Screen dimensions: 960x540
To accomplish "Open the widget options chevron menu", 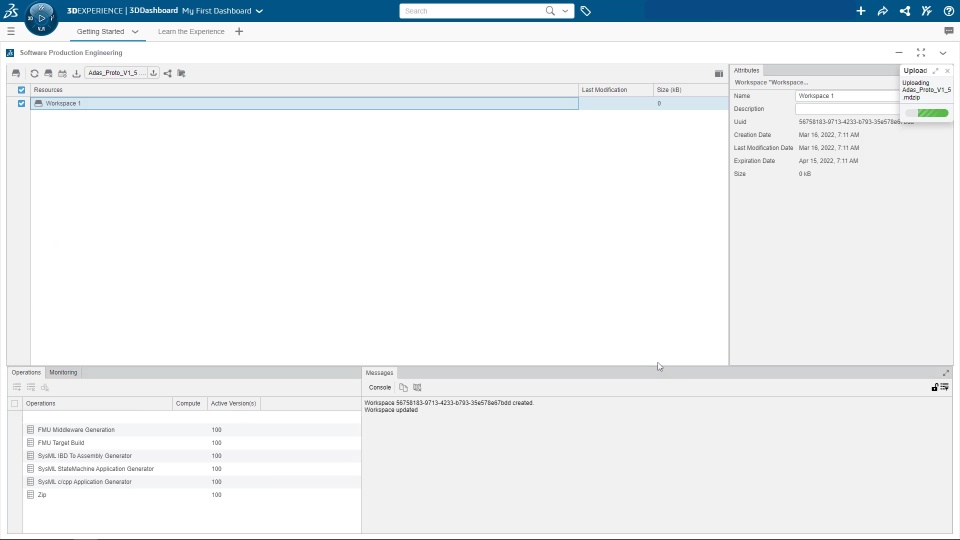I will [943, 53].
